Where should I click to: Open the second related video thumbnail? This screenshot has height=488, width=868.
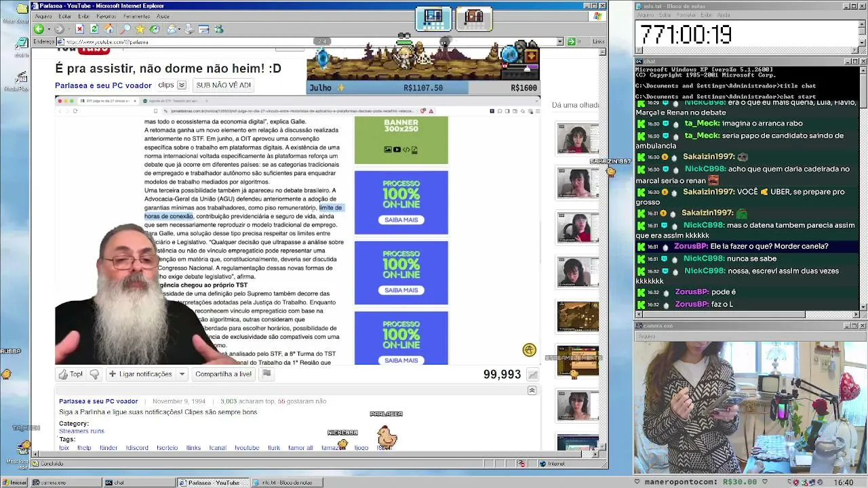578,183
